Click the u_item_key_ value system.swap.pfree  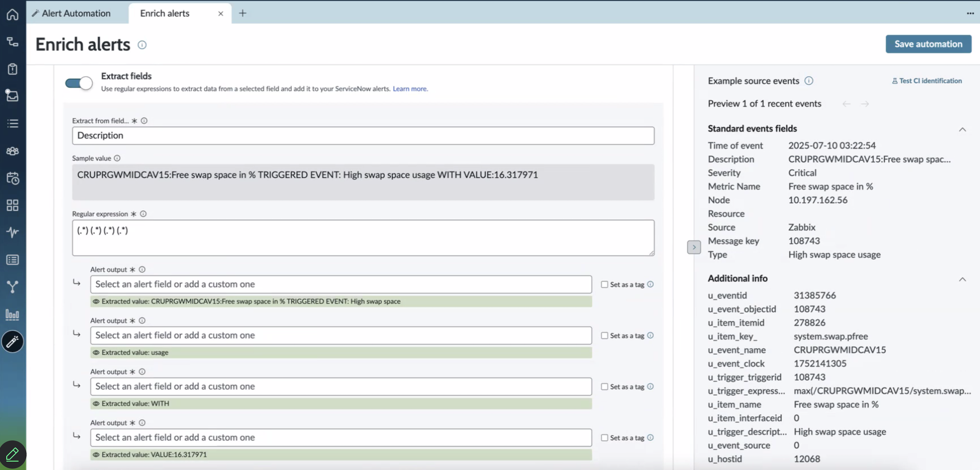tap(830, 336)
